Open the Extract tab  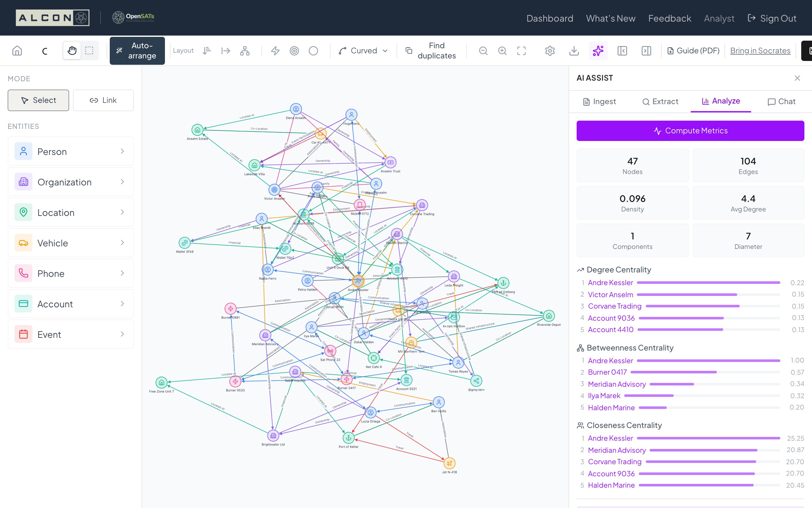tap(660, 102)
